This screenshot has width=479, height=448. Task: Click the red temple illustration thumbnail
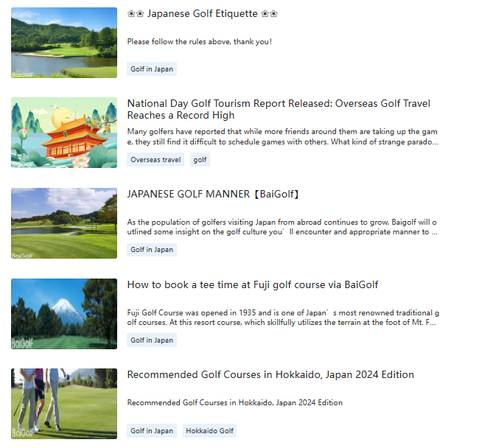pyautogui.click(x=64, y=133)
